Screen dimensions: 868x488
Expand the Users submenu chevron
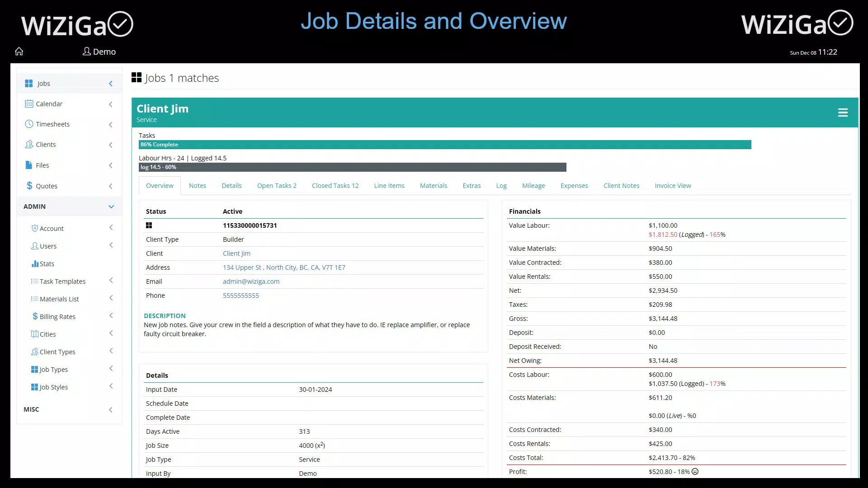pos(111,245)
